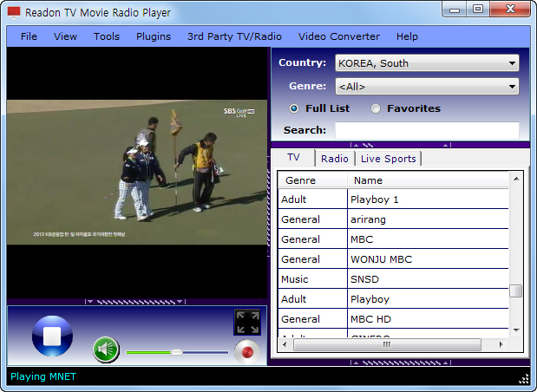537x392 pixels.
Task: Open the Tools menu
Action: 107,36
